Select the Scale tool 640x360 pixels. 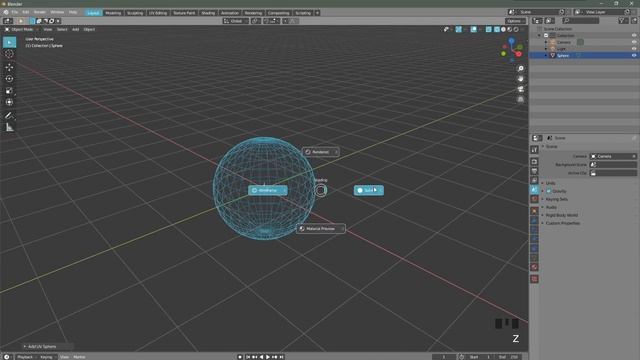pyautogui.click(x=9, y=91)
